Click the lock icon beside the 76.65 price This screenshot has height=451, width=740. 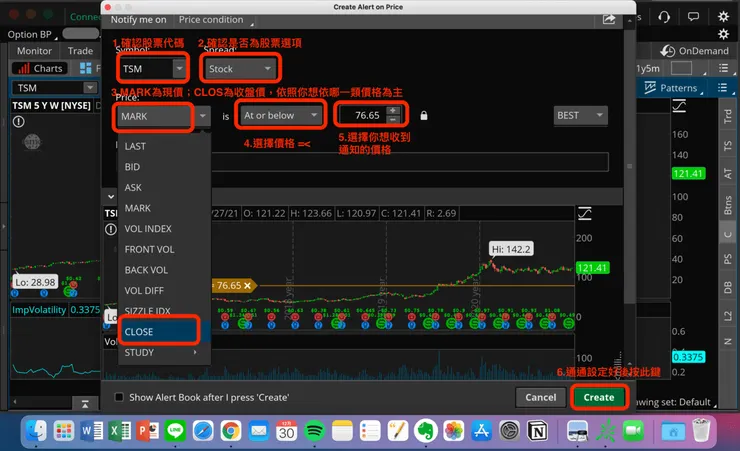pos(424,116)
